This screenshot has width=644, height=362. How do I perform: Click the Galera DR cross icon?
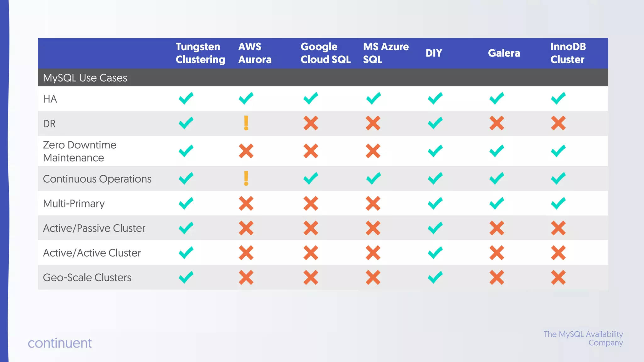click(x=497, y=123)
